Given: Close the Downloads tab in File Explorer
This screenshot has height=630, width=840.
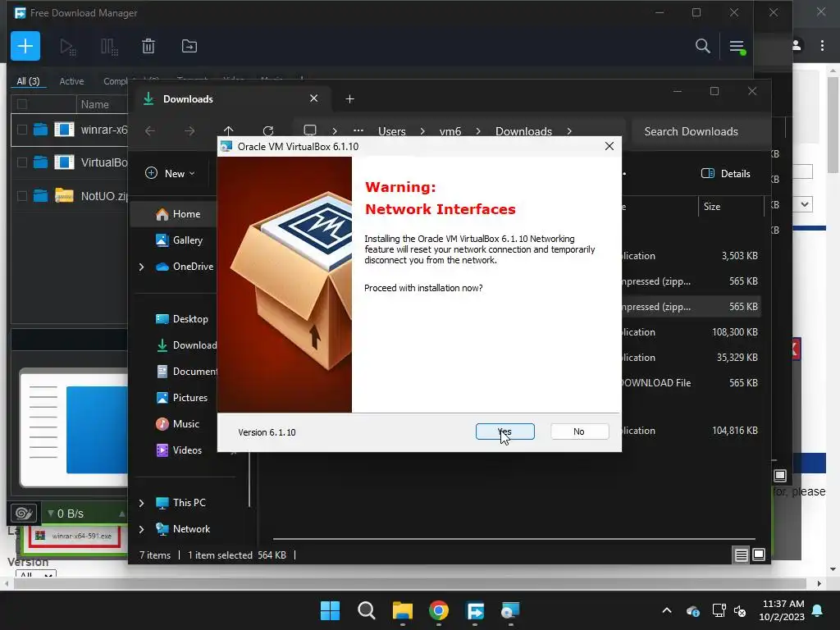Looking at the screenshot, I should (314, 98).
